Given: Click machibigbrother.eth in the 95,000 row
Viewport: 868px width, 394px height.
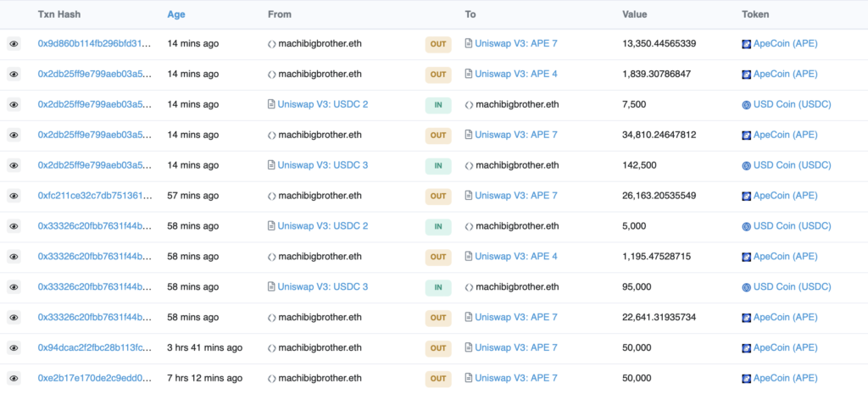Looking at the screenshot, I should pyautogui.click(x=517, y=286).
